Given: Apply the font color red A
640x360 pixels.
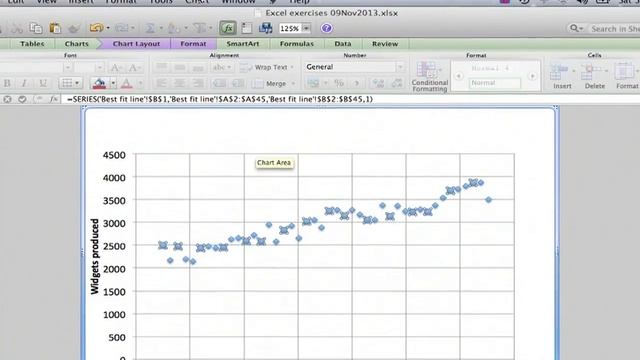Looking at the screenshot, I should (127, 83).
